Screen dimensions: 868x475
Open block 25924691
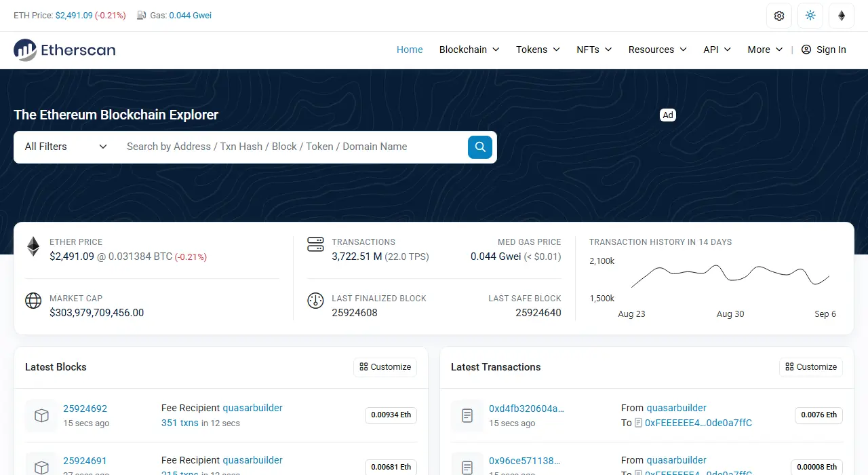point(85,461)
